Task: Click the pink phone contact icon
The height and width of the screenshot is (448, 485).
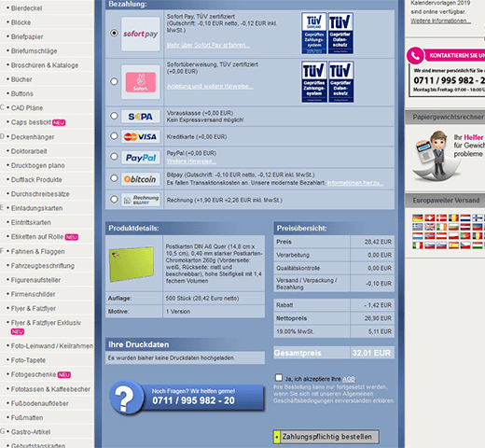Action: pyautogui.click(x=415, y=56)
